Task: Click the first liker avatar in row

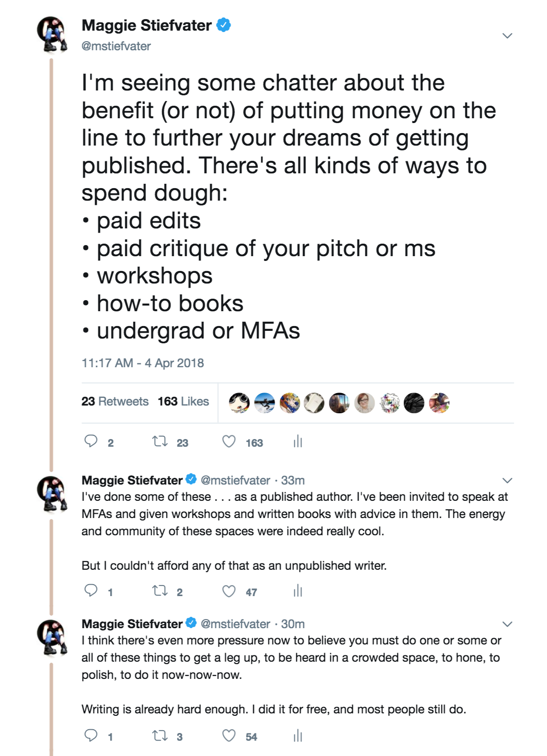Action: [239, 403]
